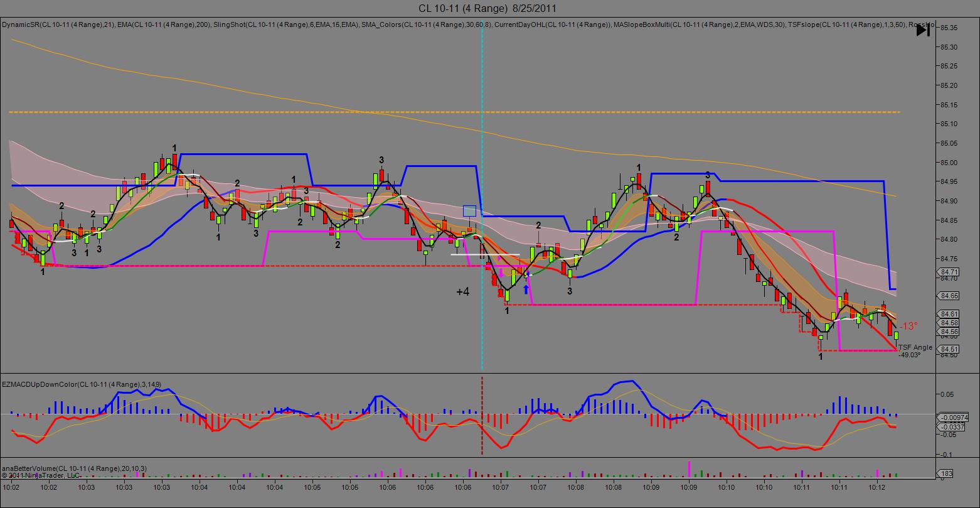This screenshot has width=980, height=508.
Task: Select the 85.00 price axis label
Action: (x=949, y=163)
